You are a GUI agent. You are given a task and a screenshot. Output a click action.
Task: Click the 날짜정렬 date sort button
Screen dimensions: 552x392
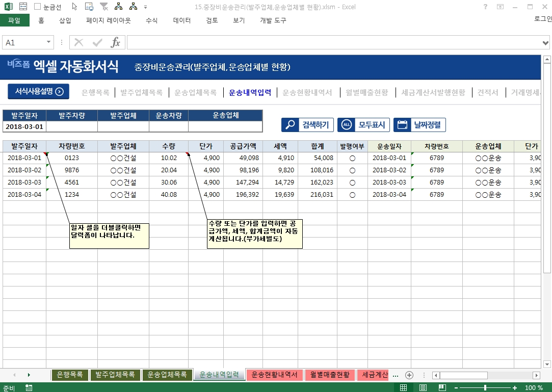click(419, 125)
